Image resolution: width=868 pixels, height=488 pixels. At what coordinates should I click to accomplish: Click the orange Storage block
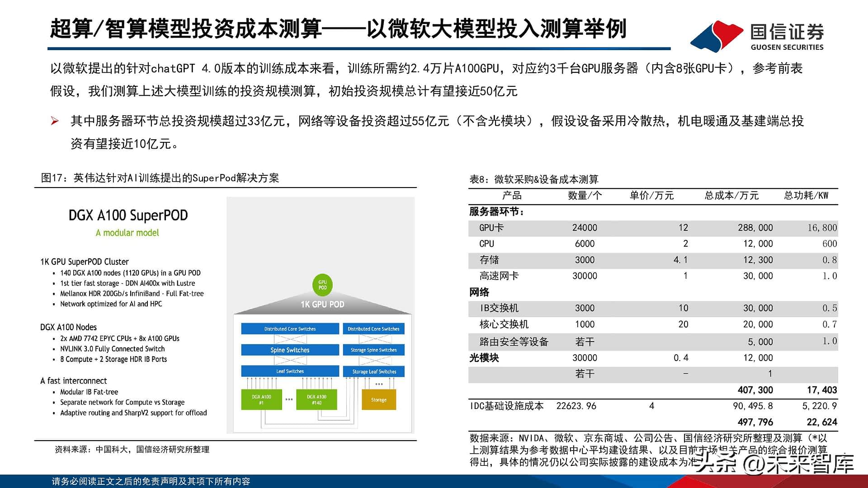(x=379, y=399)
